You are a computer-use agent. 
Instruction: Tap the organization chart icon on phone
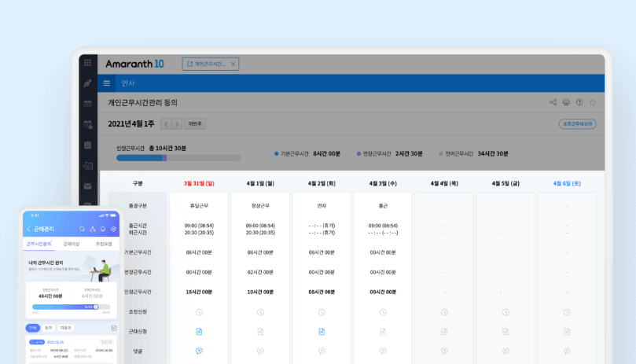click(93, 229)
